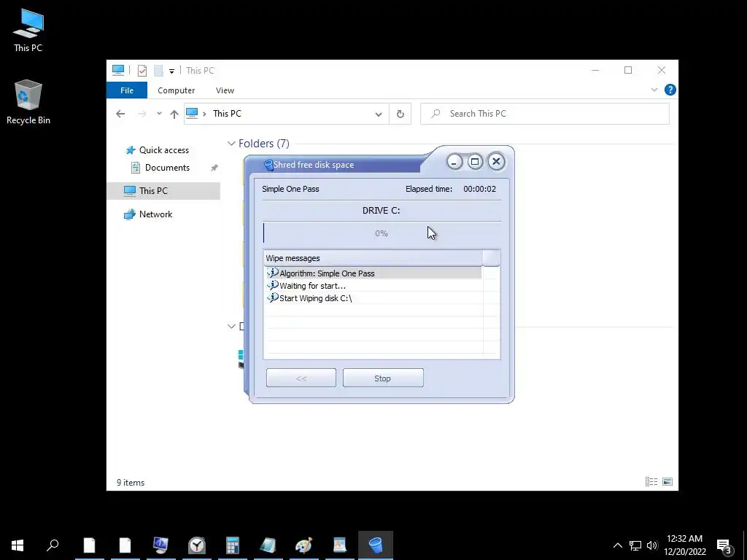The height and width of the screenshot is (560, 747).
Task: Go up one folder level
Action: pyautogui.click(x=174, y=114)
